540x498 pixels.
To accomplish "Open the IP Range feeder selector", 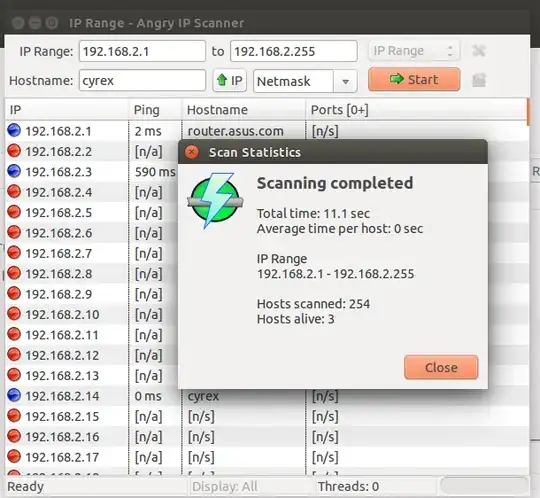I will pos(414,51).
